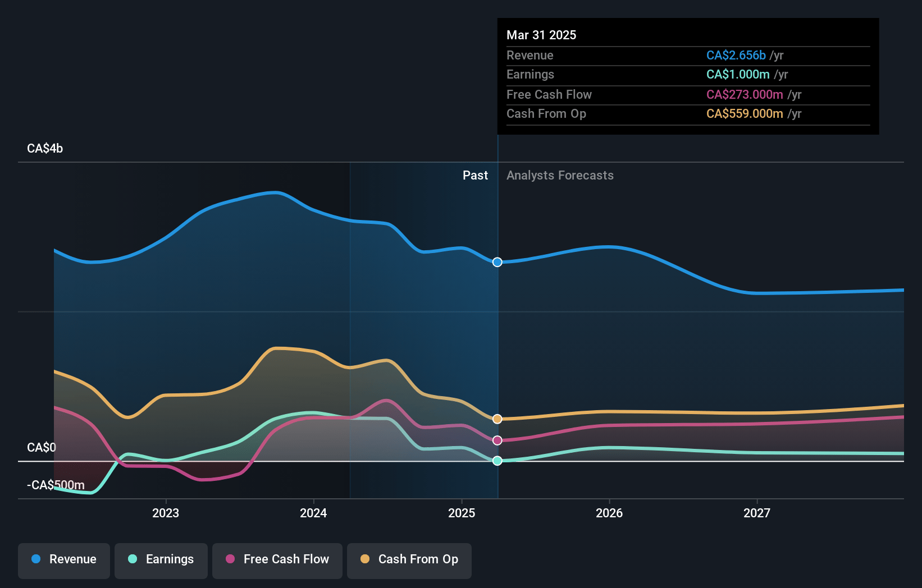Click the Cash From Op label in tooltip

point(546,114)
